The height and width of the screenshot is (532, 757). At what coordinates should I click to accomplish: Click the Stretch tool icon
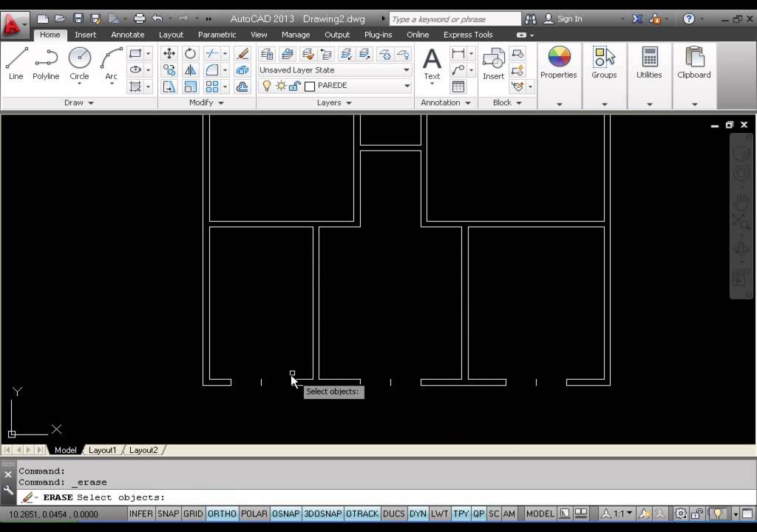click(169, 86)
